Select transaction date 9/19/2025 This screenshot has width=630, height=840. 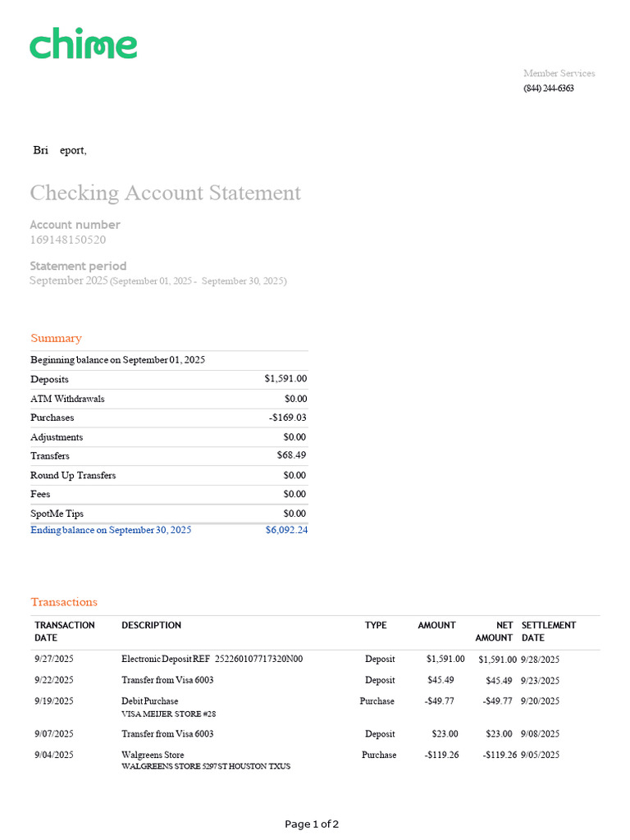click(54, 701)
